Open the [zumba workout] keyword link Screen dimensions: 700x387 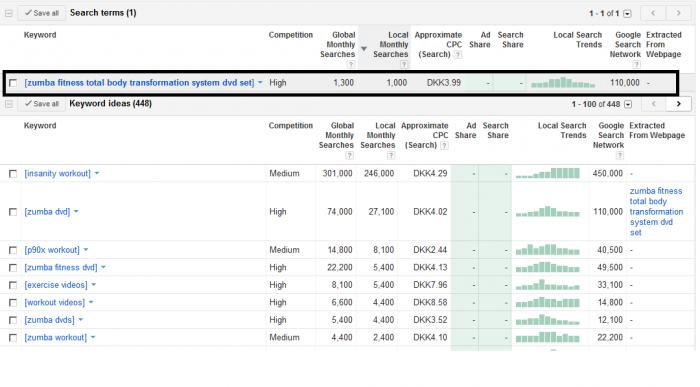(56, 337)
